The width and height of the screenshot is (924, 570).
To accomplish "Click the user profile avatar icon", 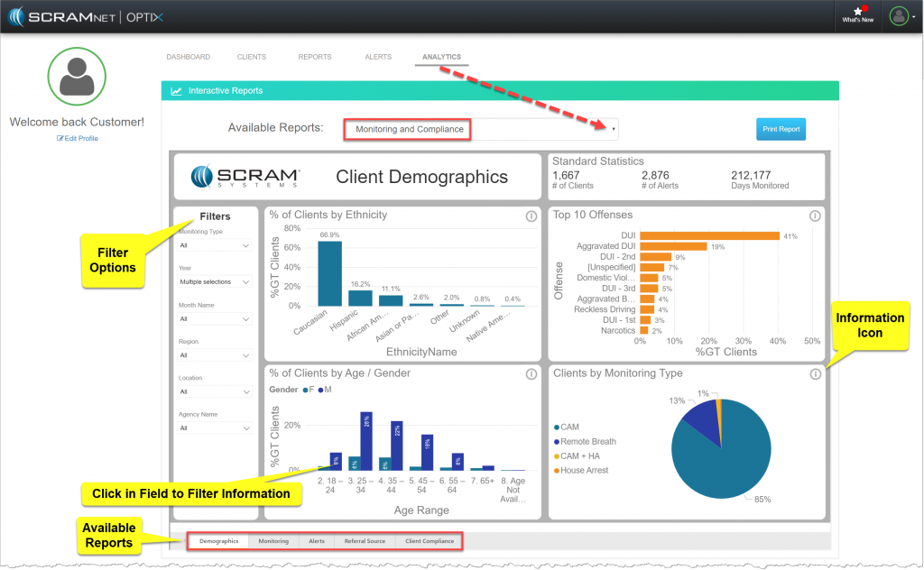I will 897,15.
